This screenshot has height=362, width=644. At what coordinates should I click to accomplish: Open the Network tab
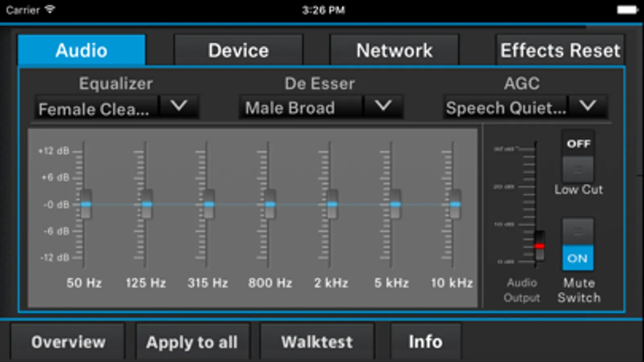pyautogui.click(x=394, y=50)
